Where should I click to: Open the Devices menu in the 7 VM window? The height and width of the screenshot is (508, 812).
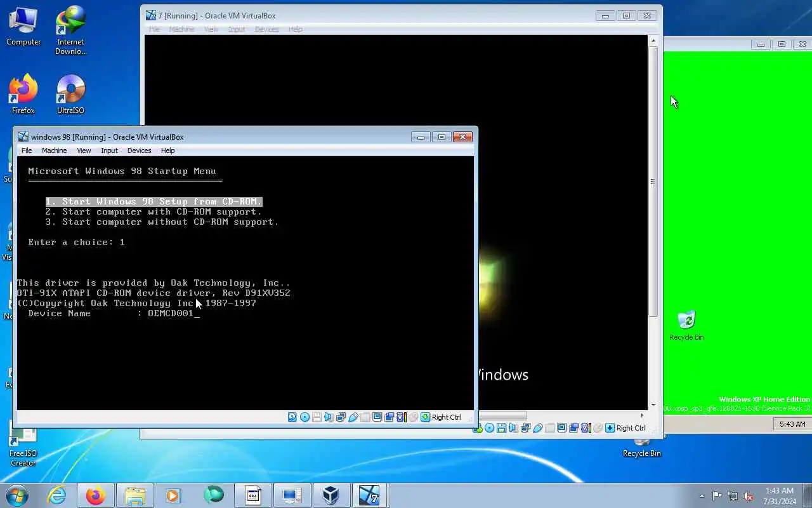(x=266, y=29)
